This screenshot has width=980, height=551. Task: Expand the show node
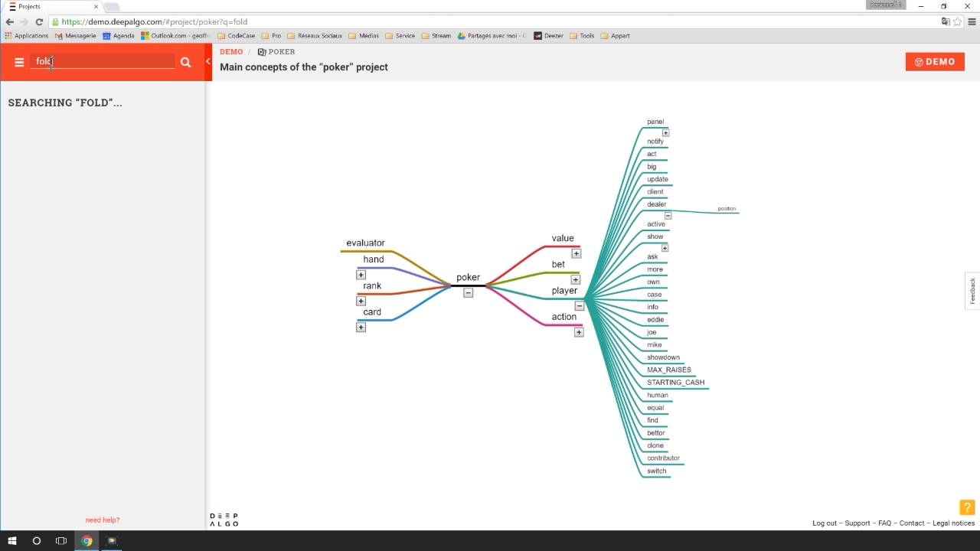(x=665, y=247)
